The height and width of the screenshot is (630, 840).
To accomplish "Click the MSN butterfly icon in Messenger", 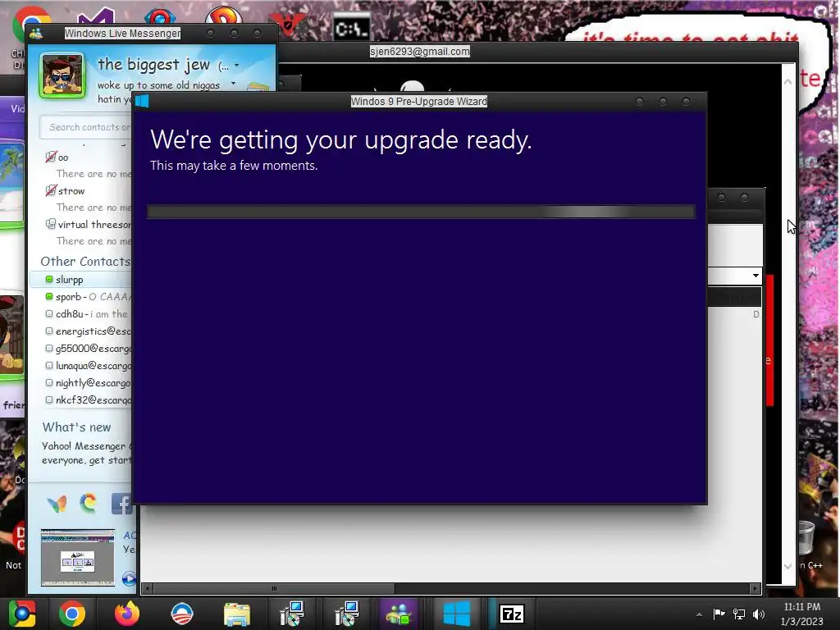I will 57,504.
